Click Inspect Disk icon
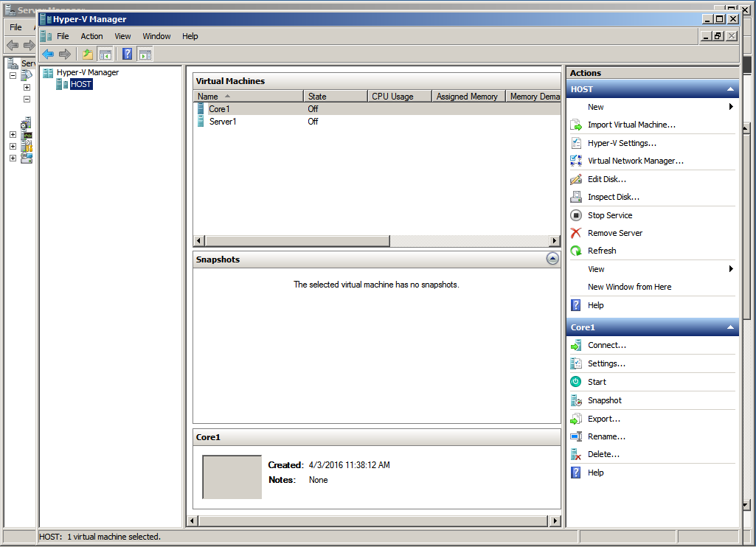756x547 pixels. (x=576, y=197)
